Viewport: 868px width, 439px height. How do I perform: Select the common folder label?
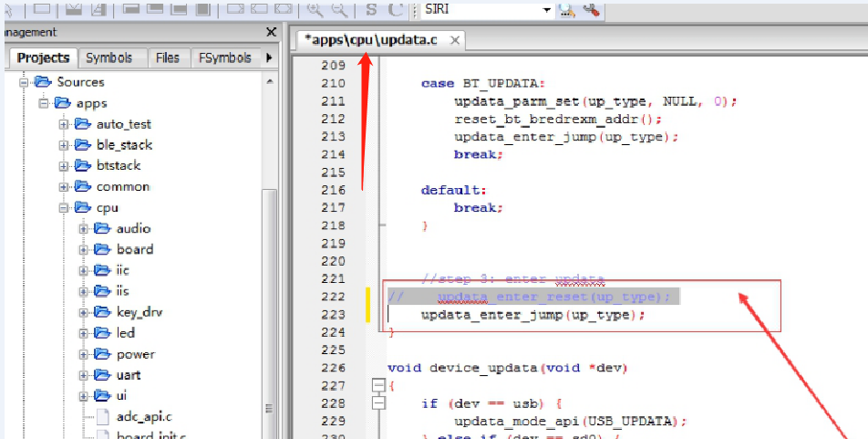click(123, 187)
